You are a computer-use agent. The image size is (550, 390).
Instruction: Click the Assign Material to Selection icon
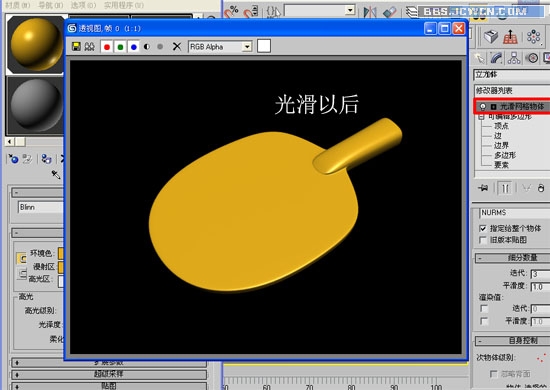(46, 159)
